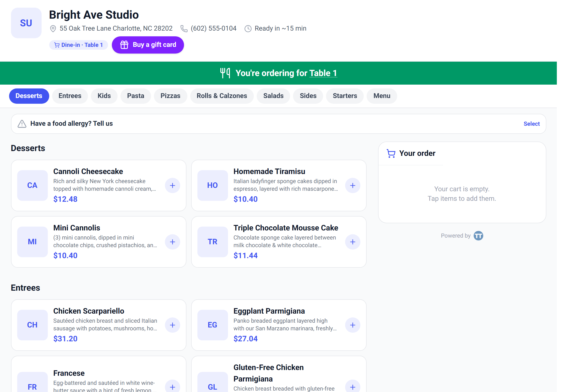Open the CH thumbnail for Chicken Scarpariello
Image resolution: width=564 pixels, height=392 pixels.
[33, 325]
